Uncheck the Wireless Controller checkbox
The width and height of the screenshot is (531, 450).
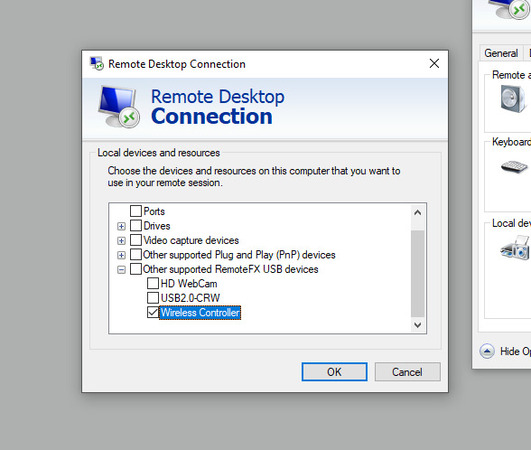click(x=153, y=312)
